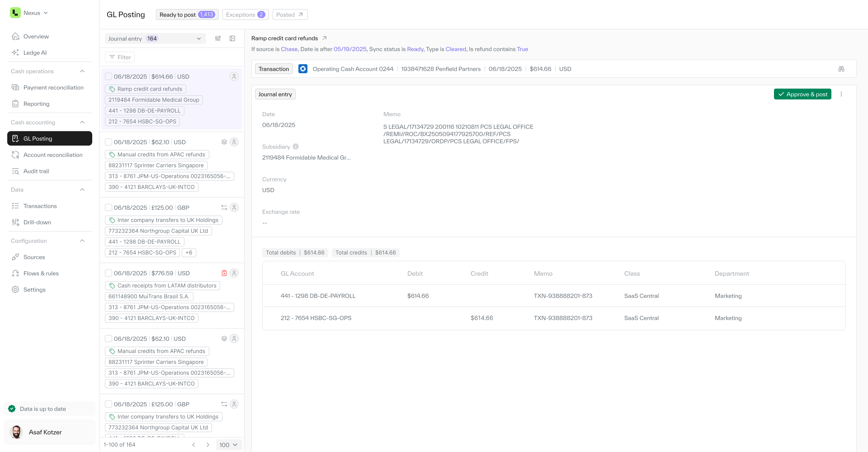This screenshot has width=868, height=452.
Task: Switch to the Exceptions tab
Action: coord(245,14)
